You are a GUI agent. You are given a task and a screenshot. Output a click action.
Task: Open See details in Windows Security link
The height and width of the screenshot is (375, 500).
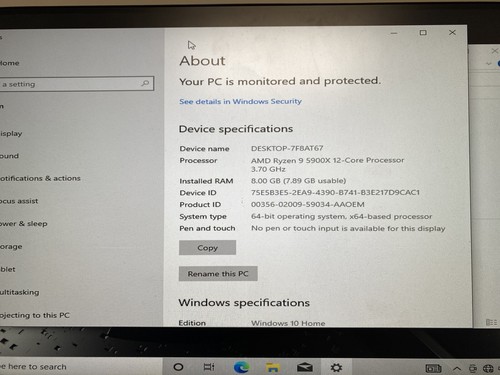240,101
